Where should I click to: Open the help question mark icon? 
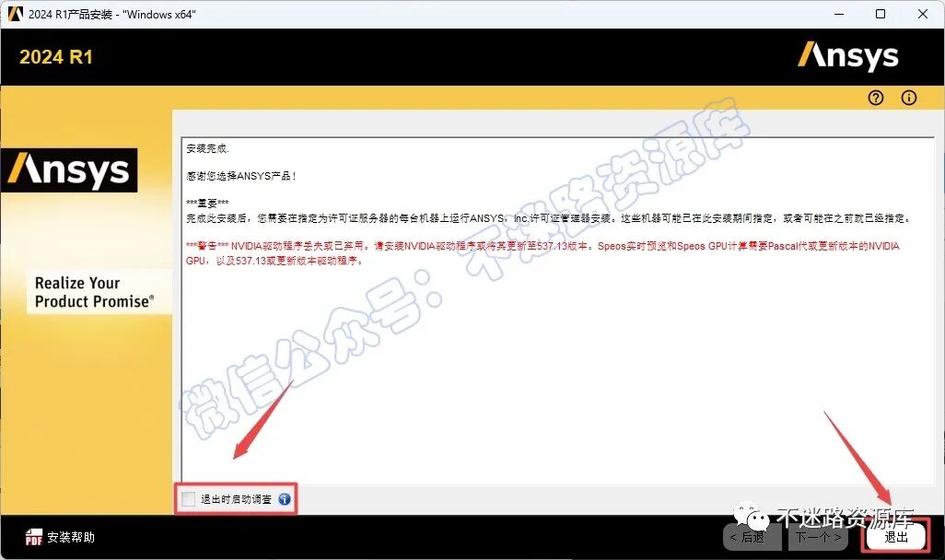tap(876, 98)
